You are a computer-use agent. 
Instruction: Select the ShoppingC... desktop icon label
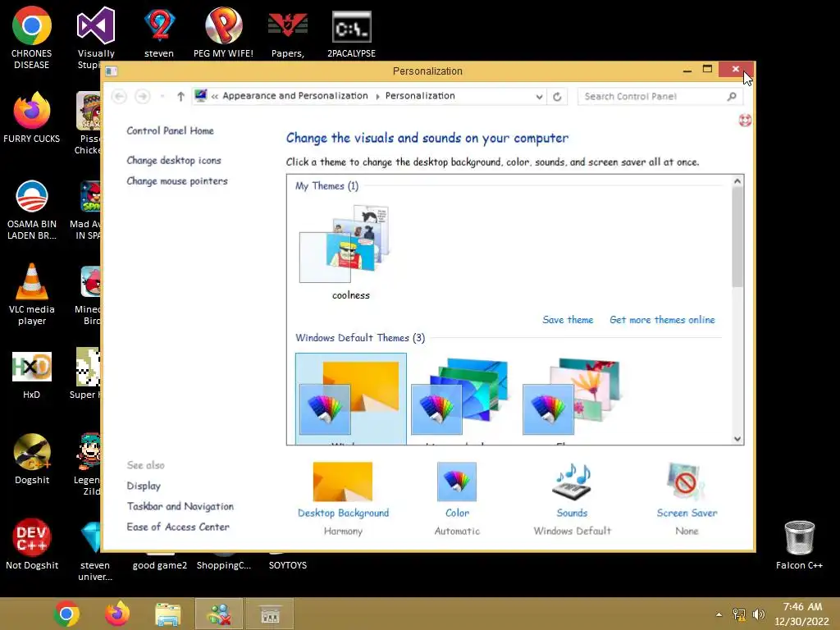[223, 565]
